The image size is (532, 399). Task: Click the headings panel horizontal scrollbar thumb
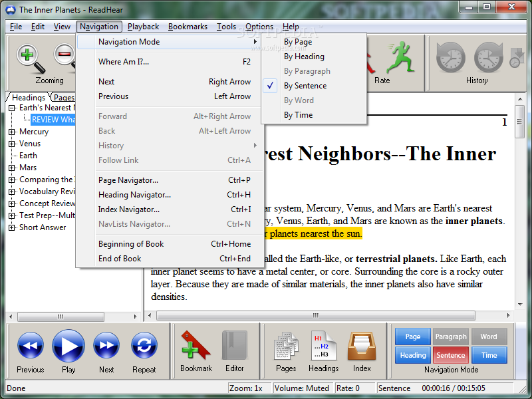point(61,317)
